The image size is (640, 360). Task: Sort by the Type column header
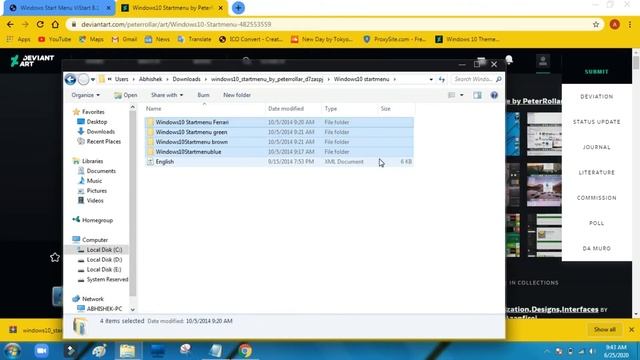pos(349,109)
